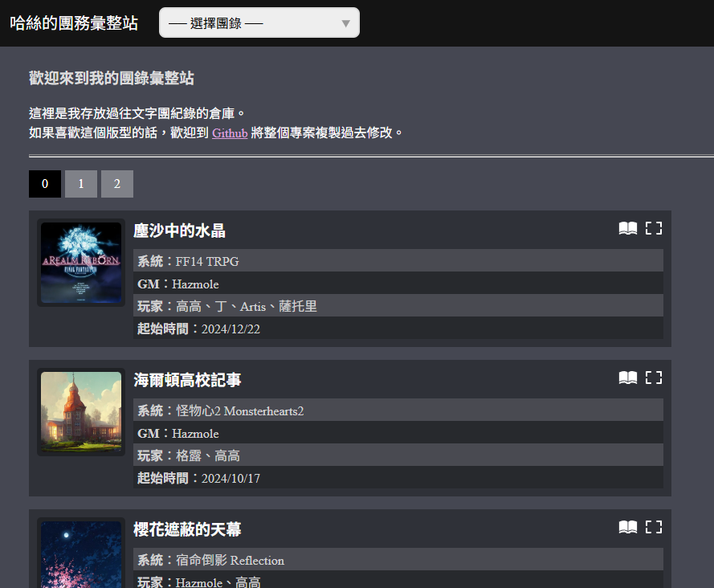Click the school building cover thumbnail
This screenshot has width=714, height=588.
pos(81,412)
